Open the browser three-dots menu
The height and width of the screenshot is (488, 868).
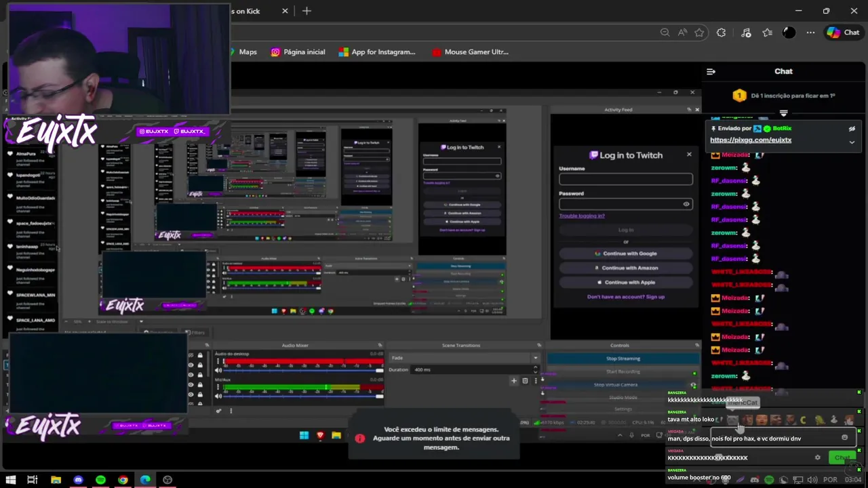810,33
